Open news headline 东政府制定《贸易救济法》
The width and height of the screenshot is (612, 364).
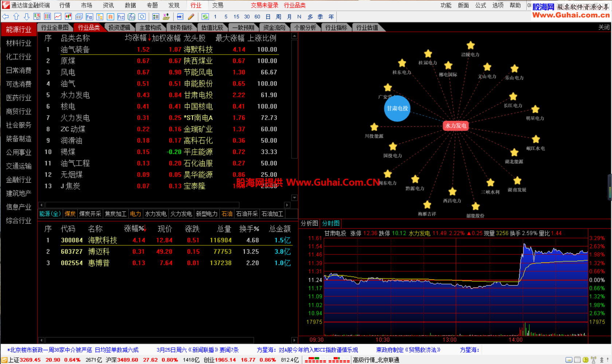pos(408,350)
